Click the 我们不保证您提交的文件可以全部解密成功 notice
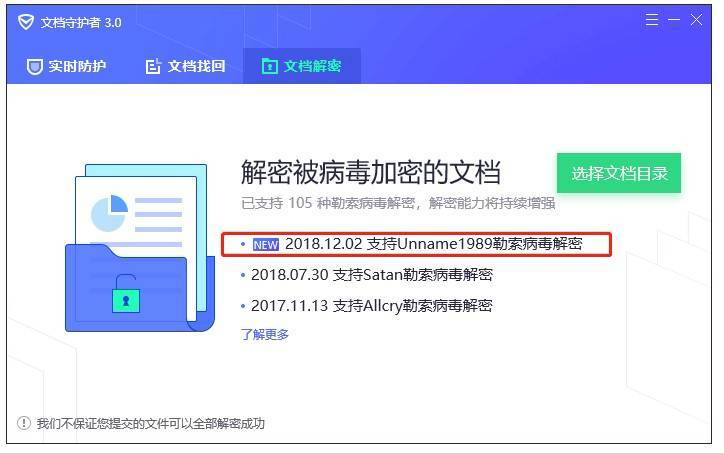The width and height of the screenshot is (724, 453). tap(151, 423)
